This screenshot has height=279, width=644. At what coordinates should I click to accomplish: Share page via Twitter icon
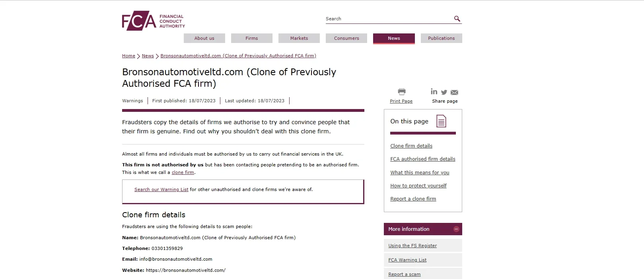click(444, 92)
